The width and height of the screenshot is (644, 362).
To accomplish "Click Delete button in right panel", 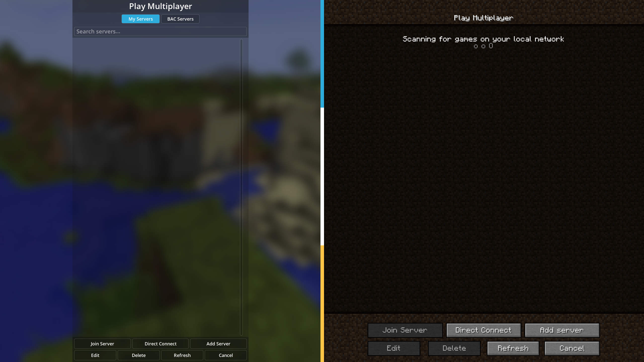I will tap(454, 348).
